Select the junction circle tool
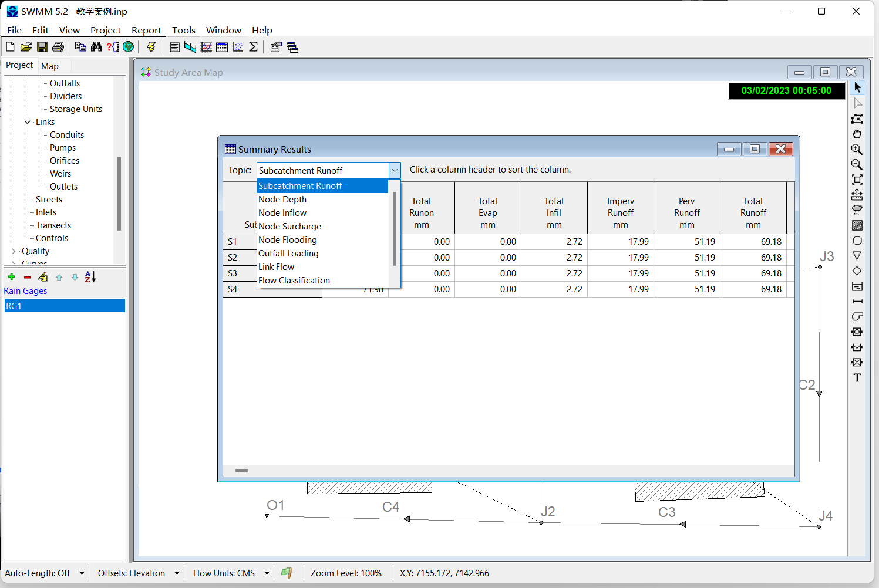The width and height of the screenshot is (879, 588). (x=857, y=241)
